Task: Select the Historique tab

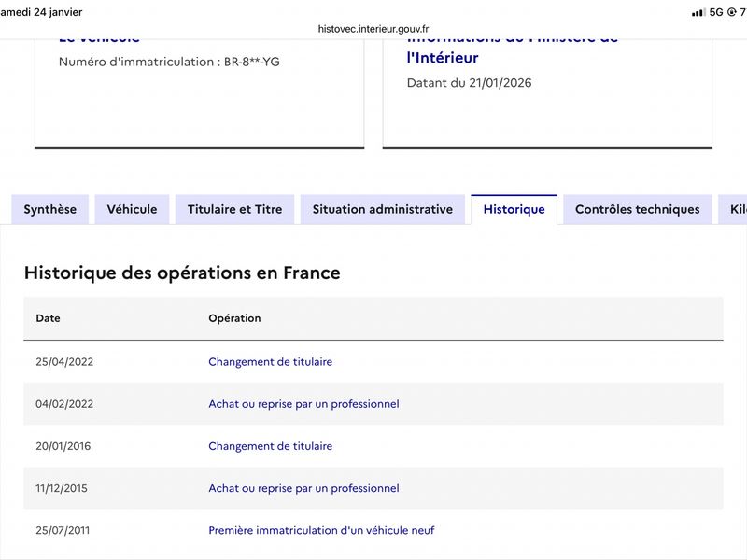Action: [514, 209]
